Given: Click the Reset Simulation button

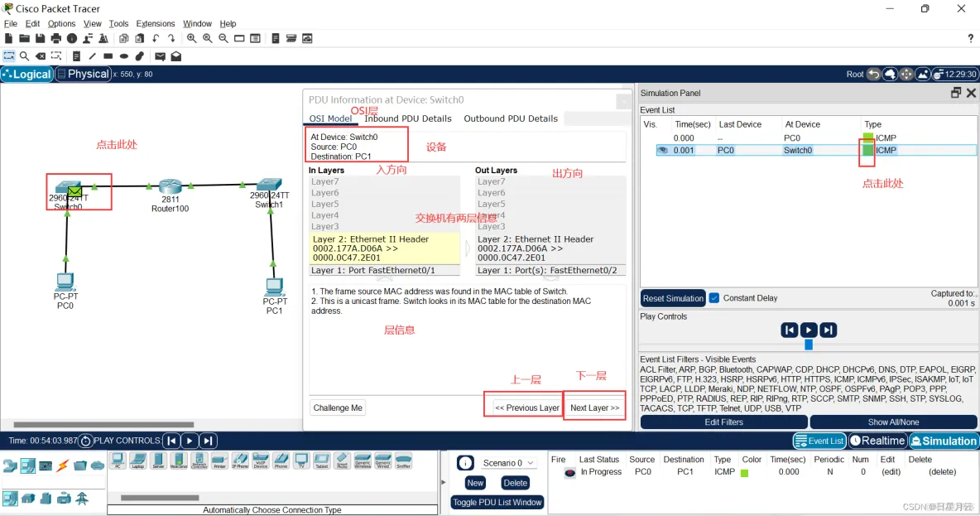Looking at the screenshot, I should [673, 298].
